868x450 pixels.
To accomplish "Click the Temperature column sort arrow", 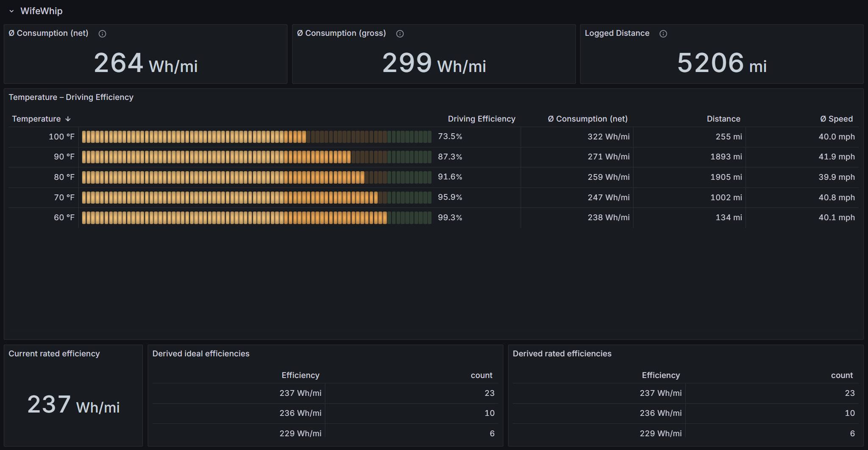I will coord(68,119).
